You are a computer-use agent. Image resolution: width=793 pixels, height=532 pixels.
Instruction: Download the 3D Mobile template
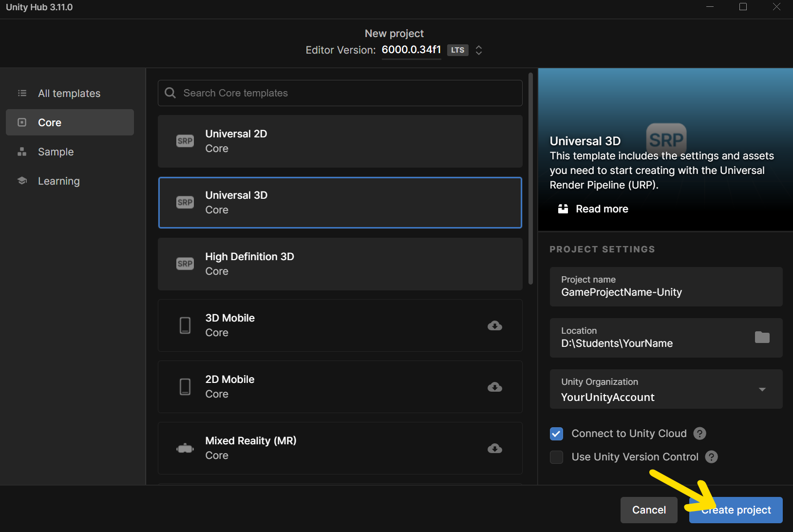coord(495,325)
